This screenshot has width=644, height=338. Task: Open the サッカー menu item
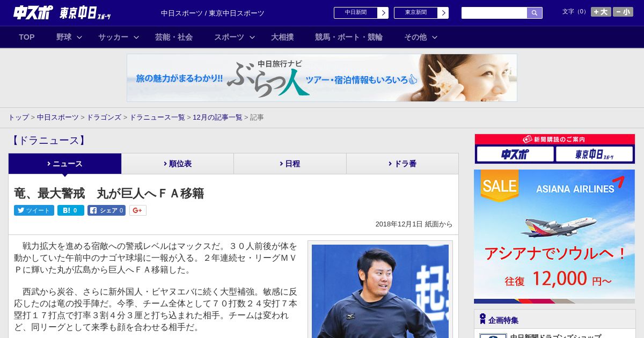(x=113, y=37)
